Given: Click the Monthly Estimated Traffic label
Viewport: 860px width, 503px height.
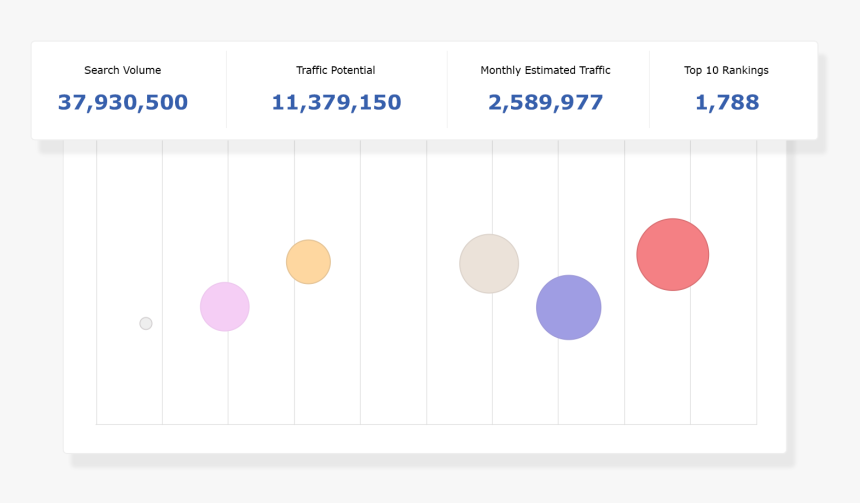Looking at the screenshot, I should (545, 70).
